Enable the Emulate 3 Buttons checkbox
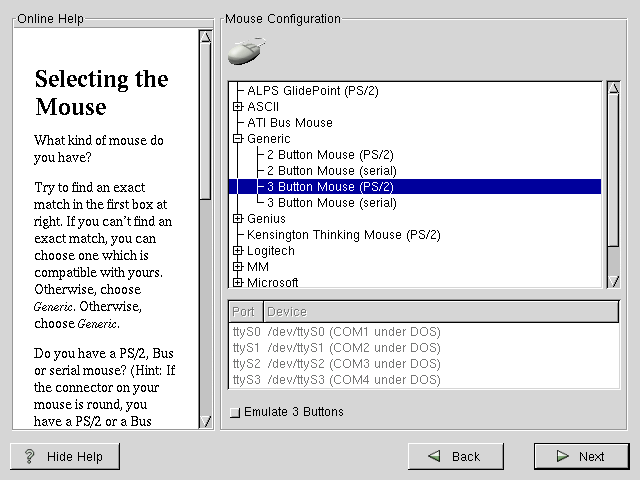 (x=234, y=412)
